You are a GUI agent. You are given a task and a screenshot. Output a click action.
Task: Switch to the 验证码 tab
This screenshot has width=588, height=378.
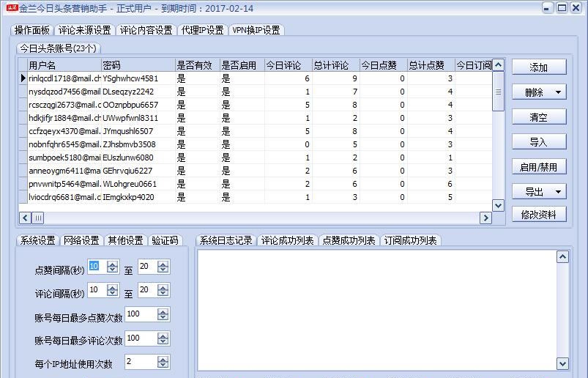click(x=165, y=240)
